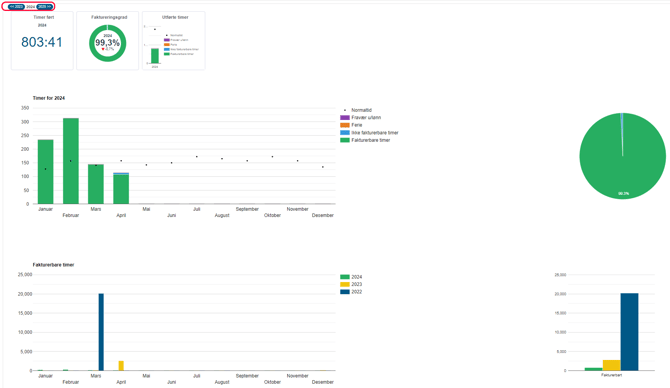Image resolution: width=670 pixels, height=388 pixels.
Task: Click the dark blue 2022 bar in the Fakturerbart summary chart
Action: click(629, 332)
